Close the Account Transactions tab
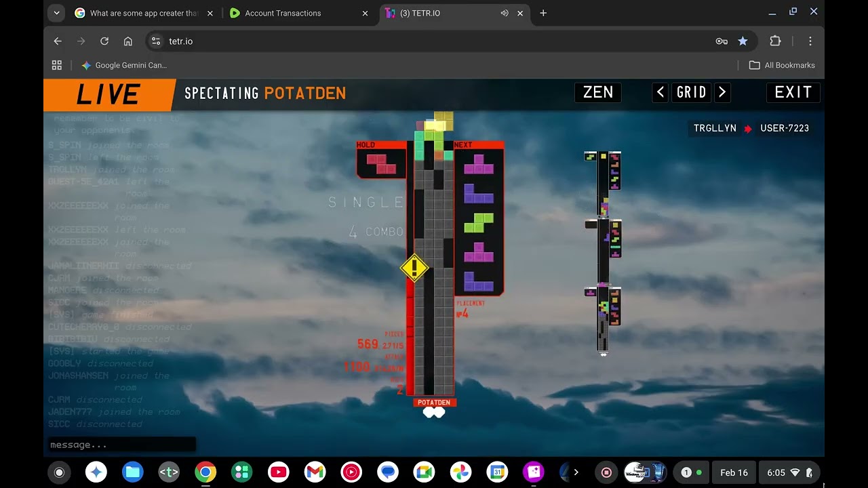The height and width of the screenshot is (488, 868). (366, 13)
